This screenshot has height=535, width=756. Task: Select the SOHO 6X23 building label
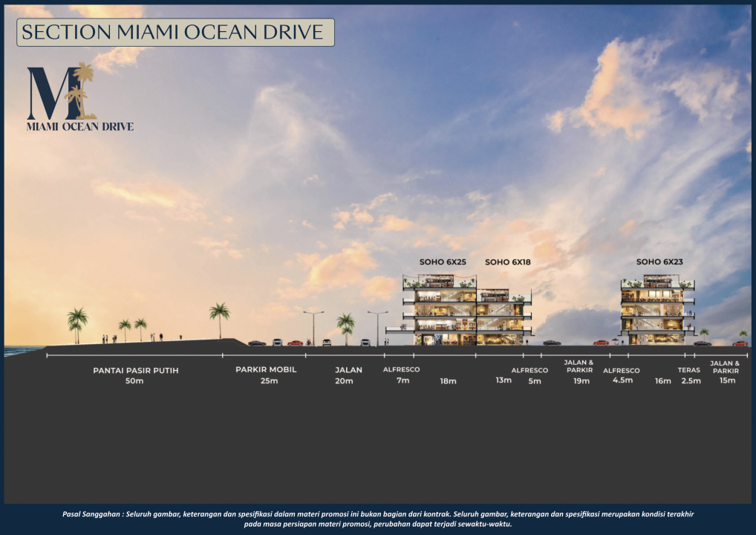tap(659, 262)
